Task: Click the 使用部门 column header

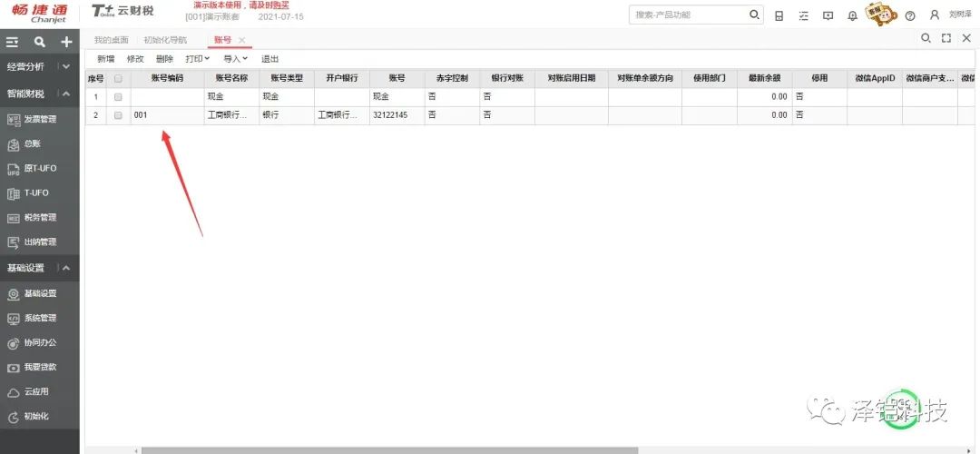Action: click(x=710, y=78)
